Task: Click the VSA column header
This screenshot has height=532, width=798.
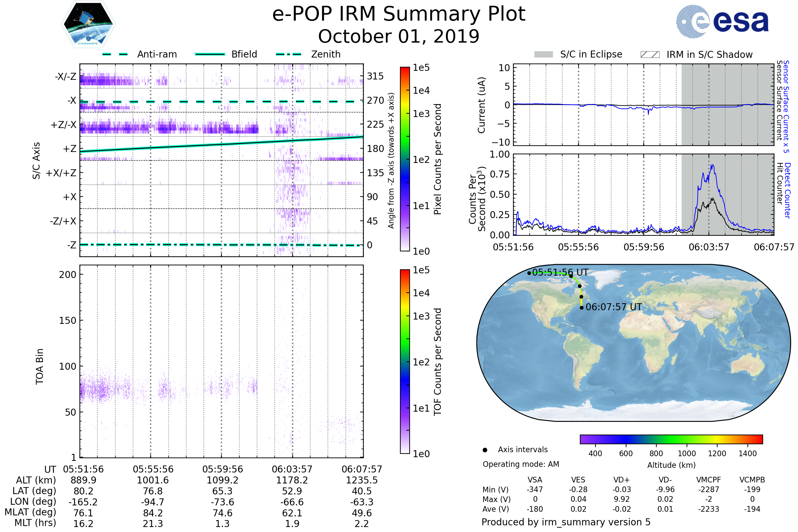Action: point(535,480)
